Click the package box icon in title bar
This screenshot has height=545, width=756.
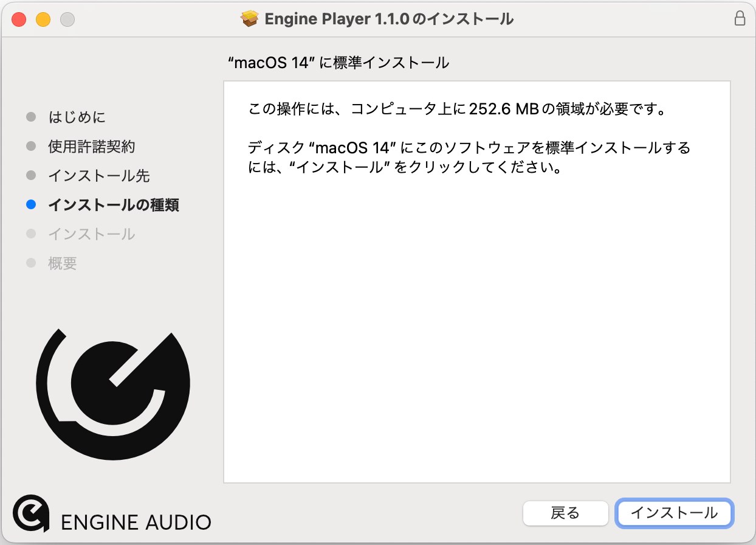(250, 19)
